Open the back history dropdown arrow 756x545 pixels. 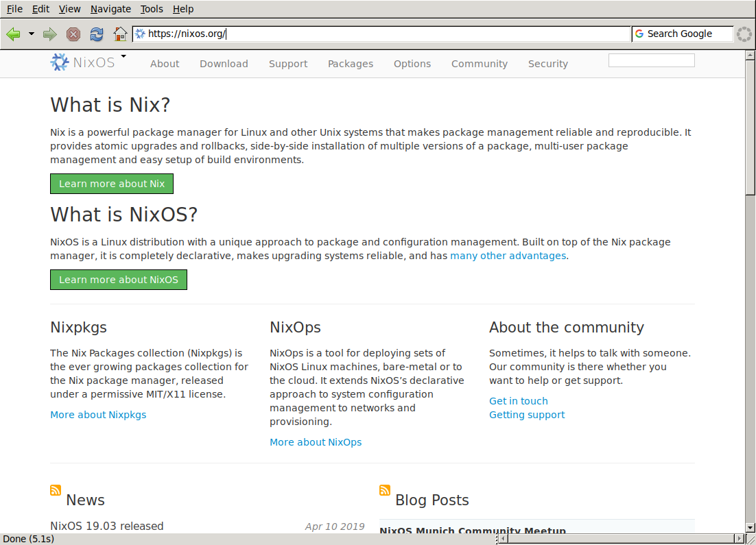point(32,34)
